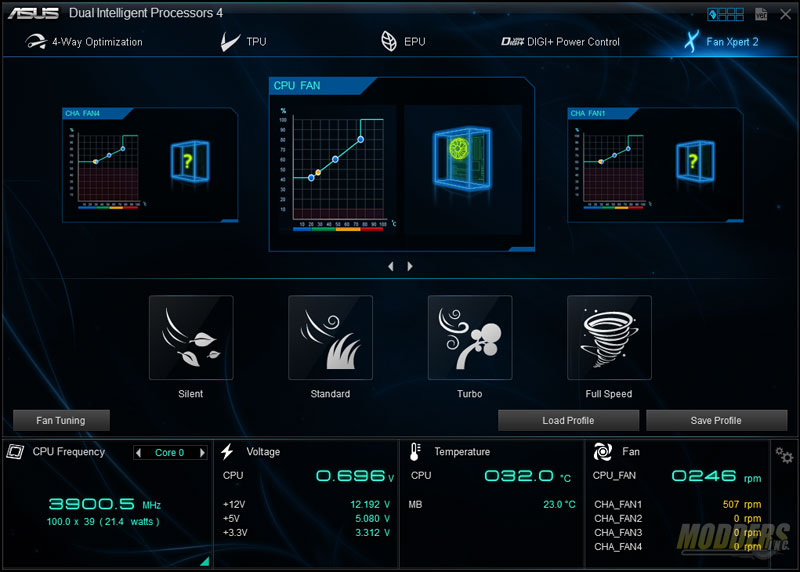This screenshot has height=572, width=800.
Task: Click the Temperature thermometer icon
Action: point(415,452)
